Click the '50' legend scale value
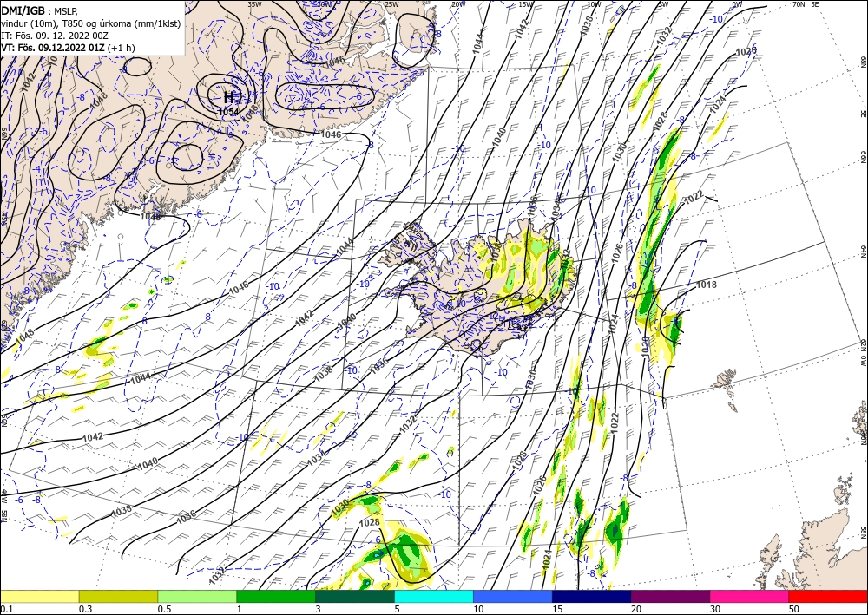 (x=794, y=609)
